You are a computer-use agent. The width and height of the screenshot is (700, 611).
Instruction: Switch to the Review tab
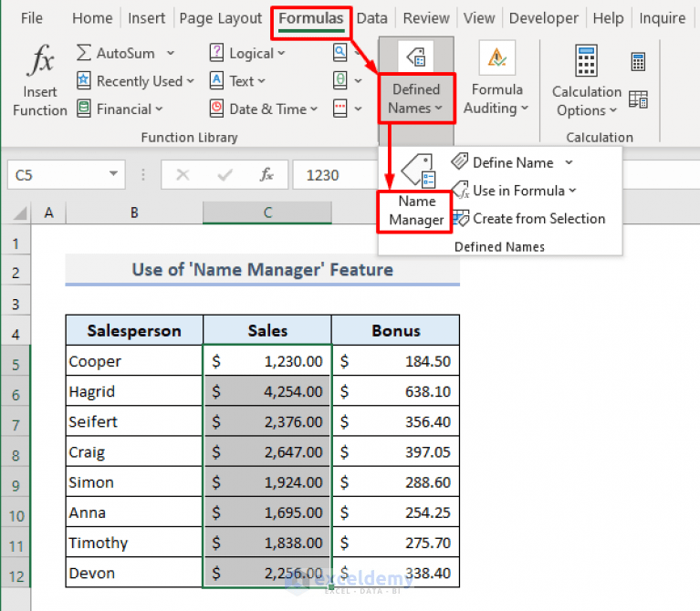[x=426, y=18]
